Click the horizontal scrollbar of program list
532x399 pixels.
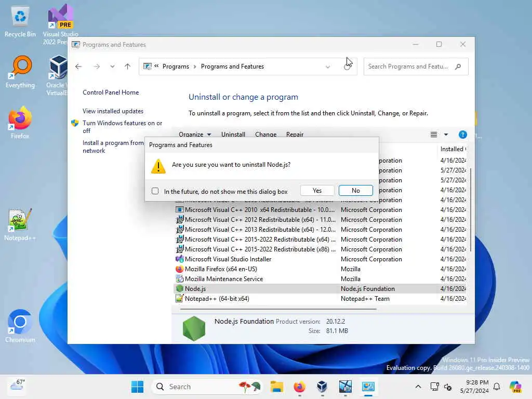pos(278,309)
